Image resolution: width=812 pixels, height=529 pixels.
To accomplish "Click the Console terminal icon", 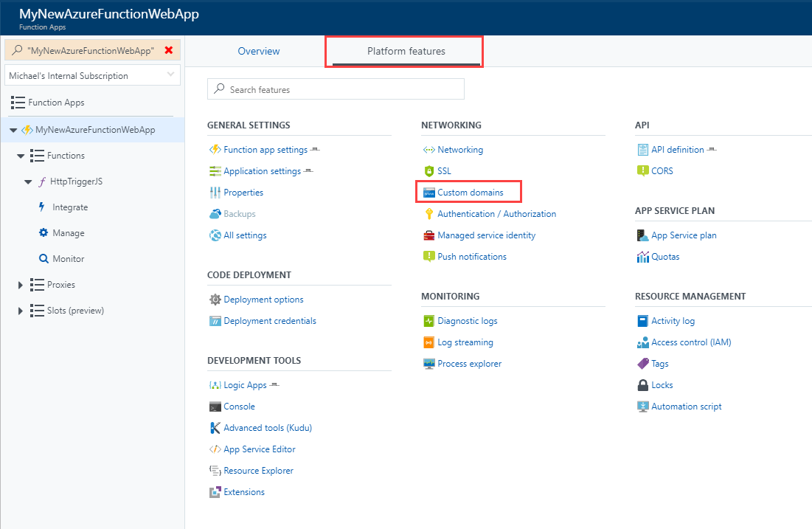I will pyautogui.click(x=215, y=407).
